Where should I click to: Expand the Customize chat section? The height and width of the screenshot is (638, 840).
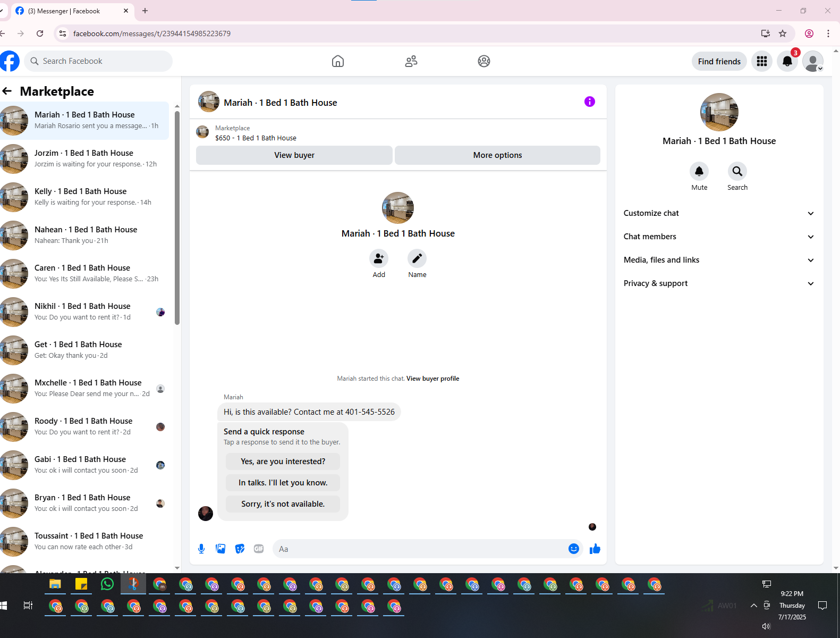[x=719, y=213]
